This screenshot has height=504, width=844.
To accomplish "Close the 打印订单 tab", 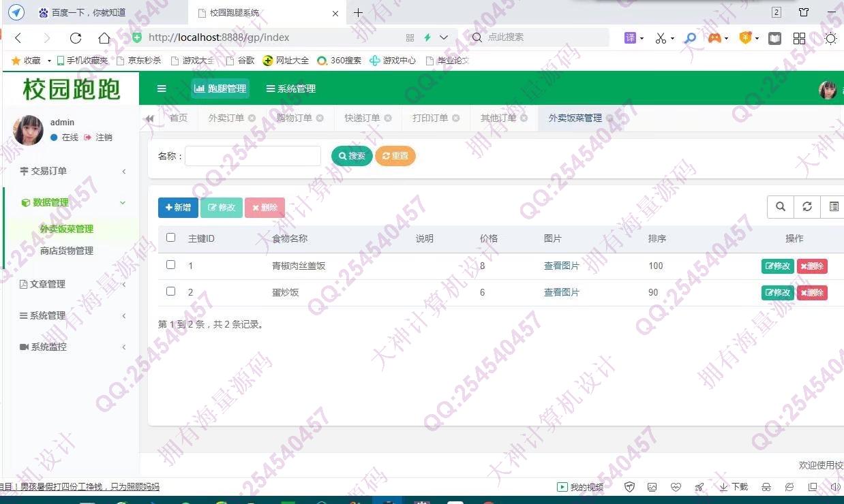I will [456, 118].
